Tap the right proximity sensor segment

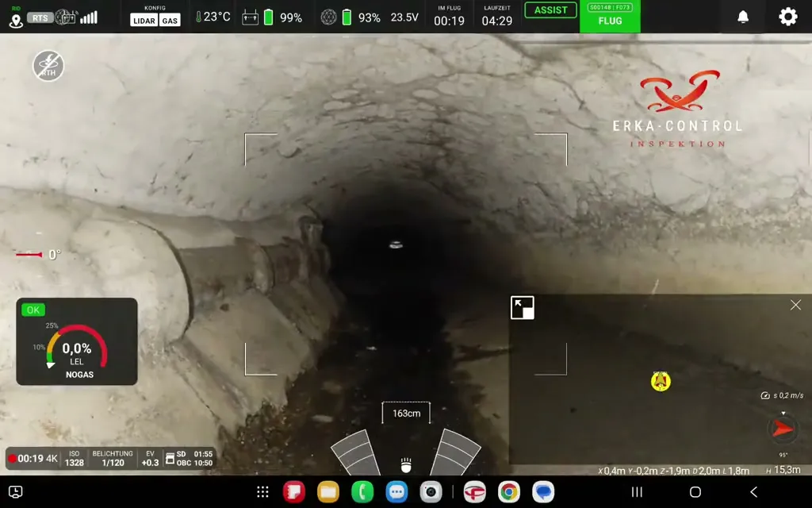455,452
